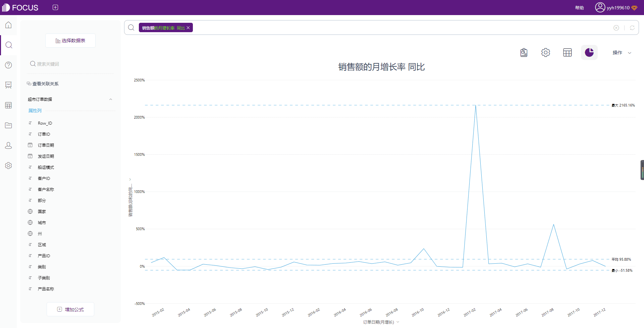644x328 pixels.
Task: Focus the 搜索关键词 search field
Action: tap(70, 64)
